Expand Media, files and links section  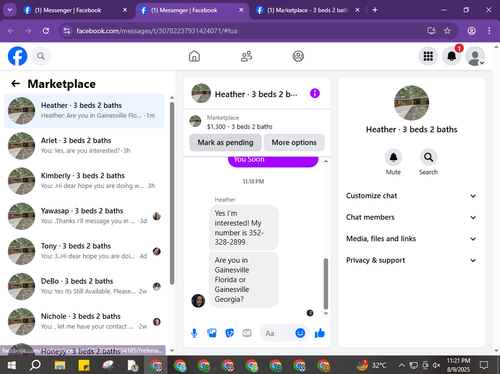pos(411,239)
